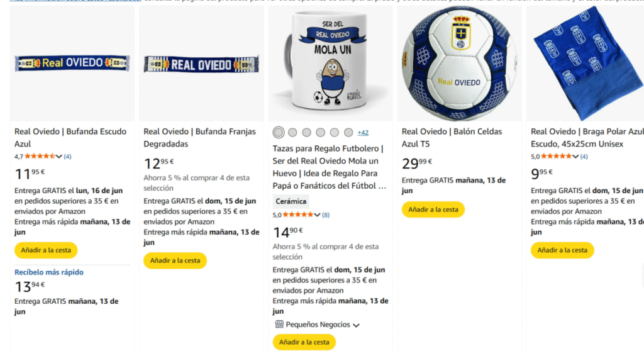Expand the Pequeños Negocios chevron

356,325
